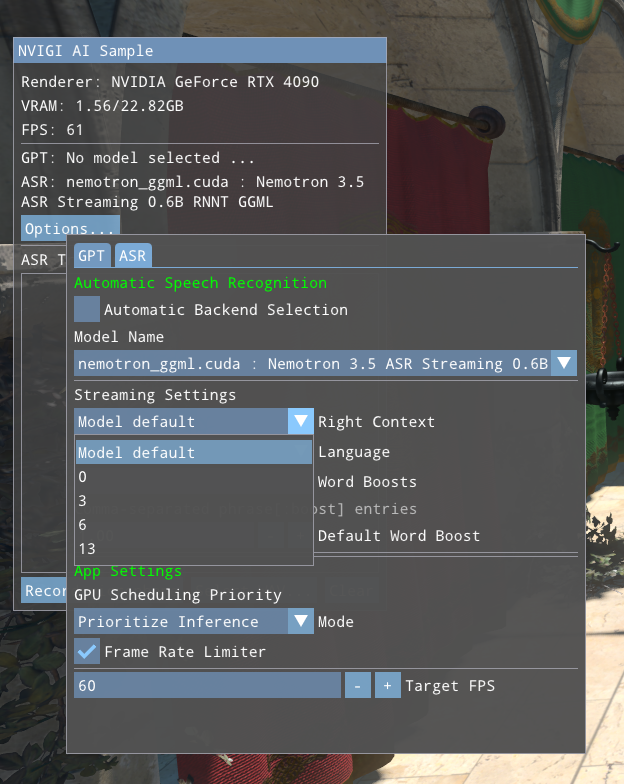Increase Target FPS with plus button
Viewport: 624px width, 784px height.
click(x=388, y=686)
